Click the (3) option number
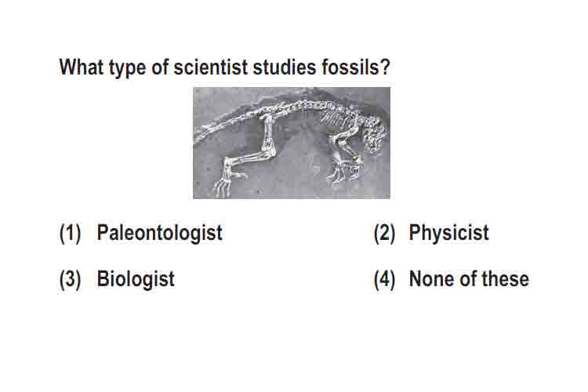 click(x=70, y=280)
